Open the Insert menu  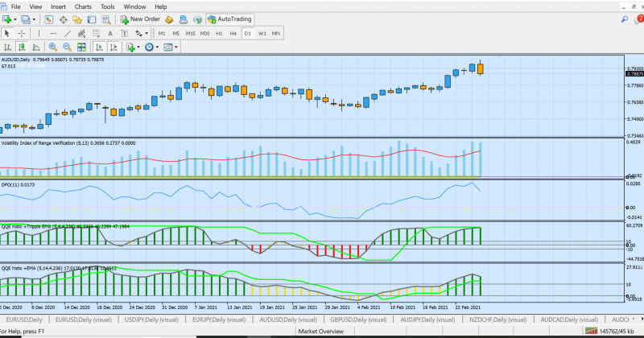point(58,6)
